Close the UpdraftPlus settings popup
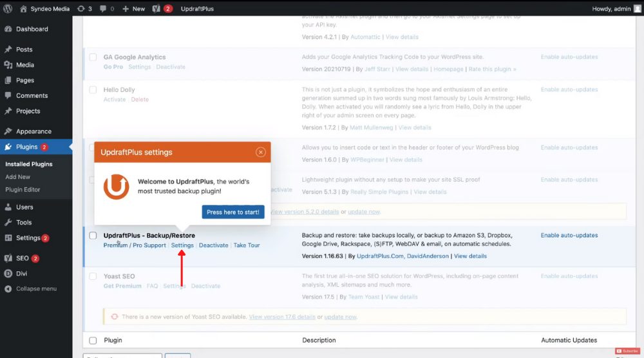The image size is (644, 358). 260,153
